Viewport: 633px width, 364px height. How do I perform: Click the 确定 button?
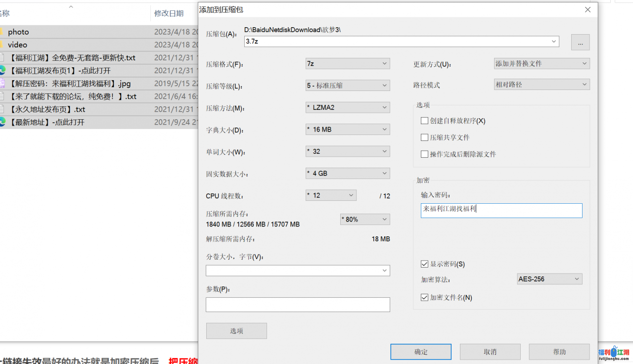(x=421, y=352)
